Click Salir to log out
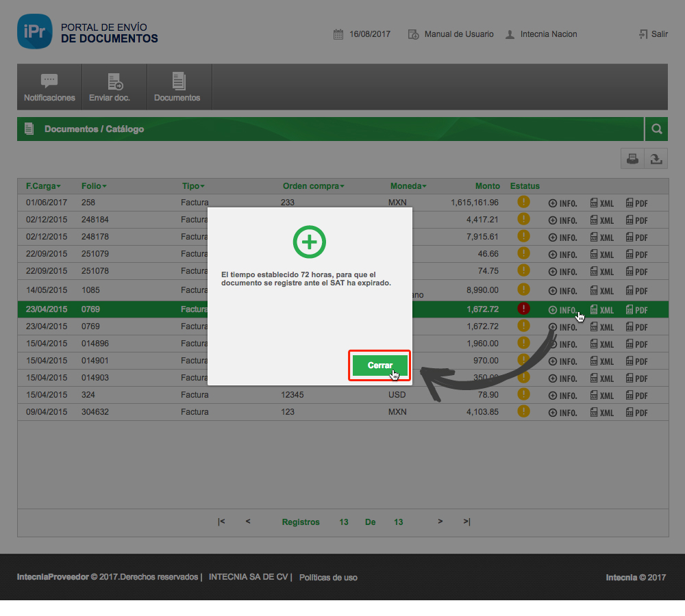 click(653, 34)
